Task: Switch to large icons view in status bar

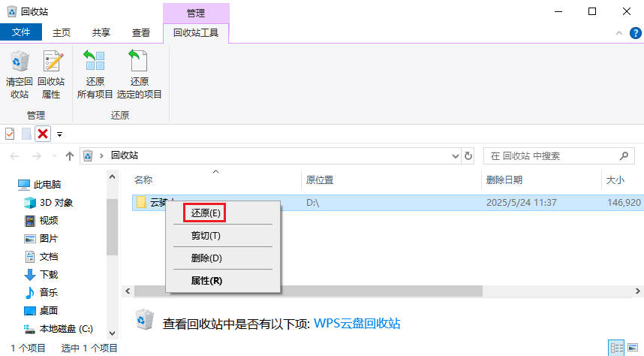Action: click(x=631, y=348)
